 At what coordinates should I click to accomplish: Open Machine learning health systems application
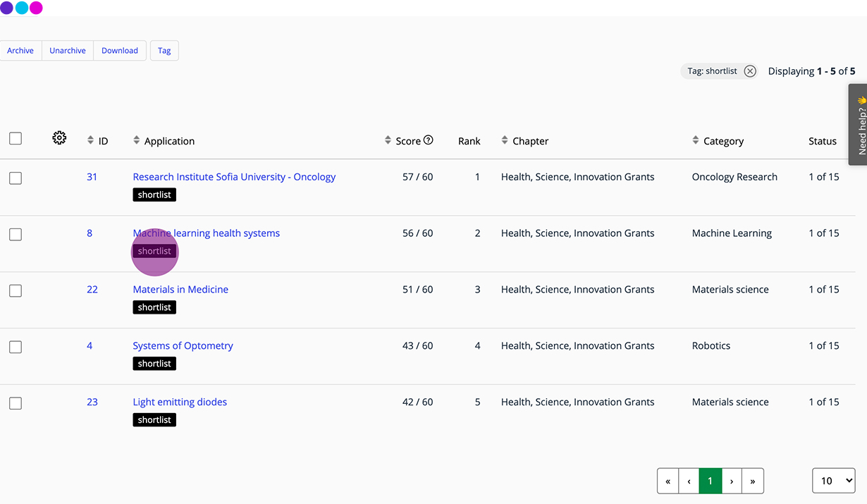click(206, 233)
